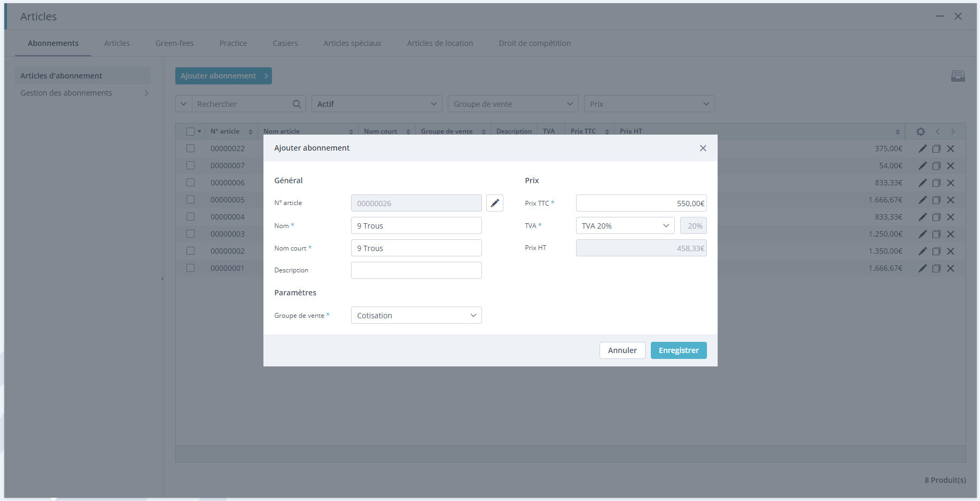Click the Description input field
Viewport: 980px width, 501px height.
(416, 270)
